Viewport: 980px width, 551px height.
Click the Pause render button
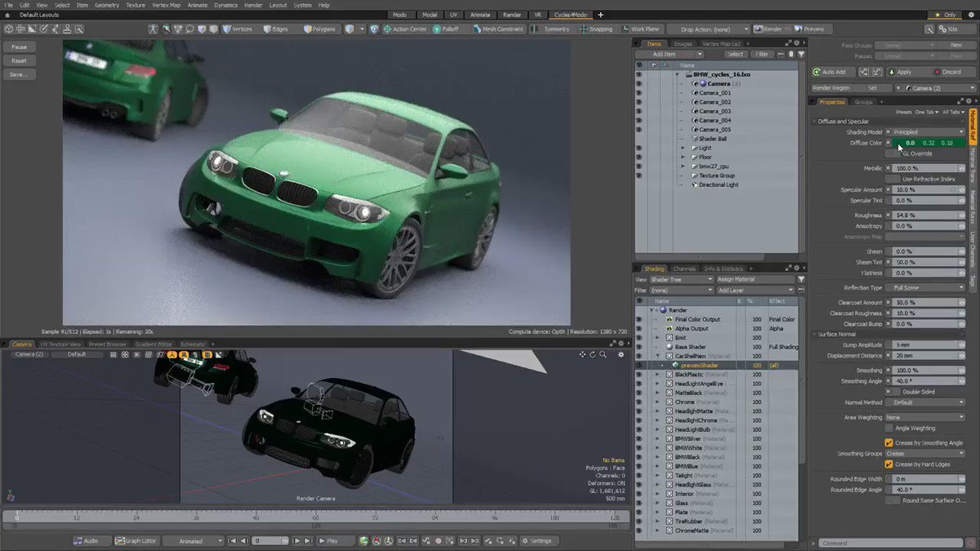coord(20,47)
